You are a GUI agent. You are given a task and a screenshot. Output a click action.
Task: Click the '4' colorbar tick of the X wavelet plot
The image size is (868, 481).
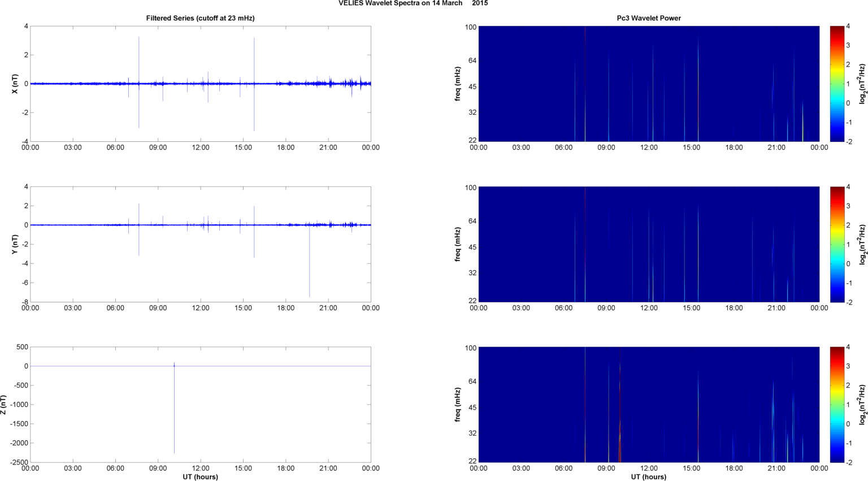pyautogui.click(x=848, y=26)
